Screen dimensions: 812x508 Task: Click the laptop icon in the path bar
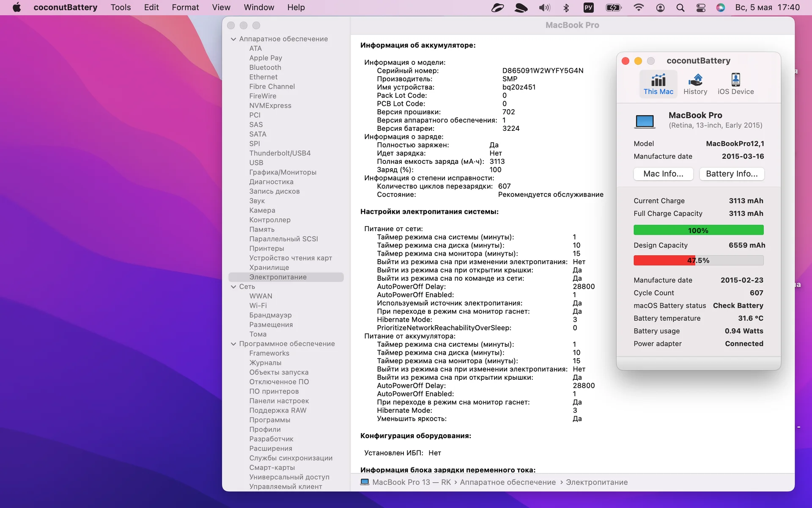(365, 482)
